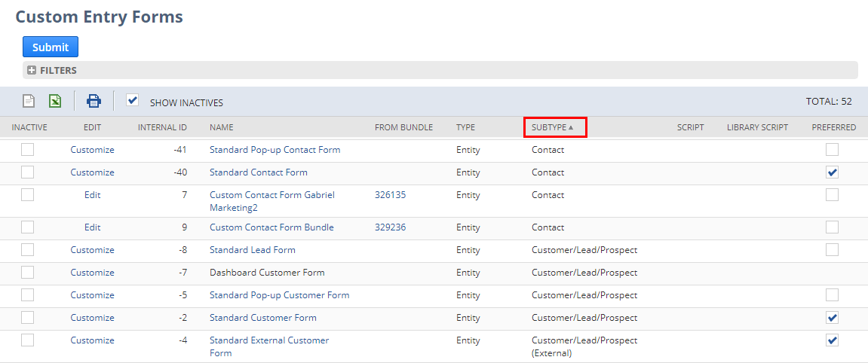Click Customize for Standard Lead Form
This screenshot has height=363, width=868.
pos(92,250)
